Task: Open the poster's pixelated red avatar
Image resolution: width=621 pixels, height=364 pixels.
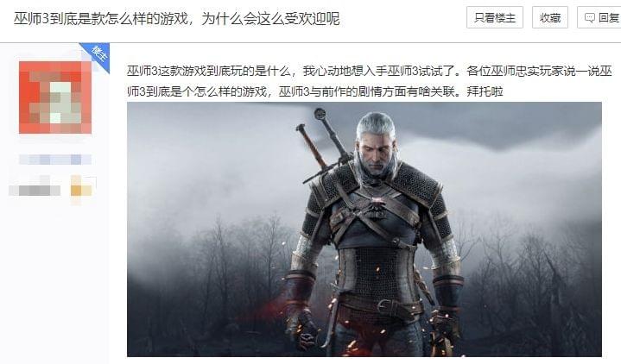Action: click(55, 97)
